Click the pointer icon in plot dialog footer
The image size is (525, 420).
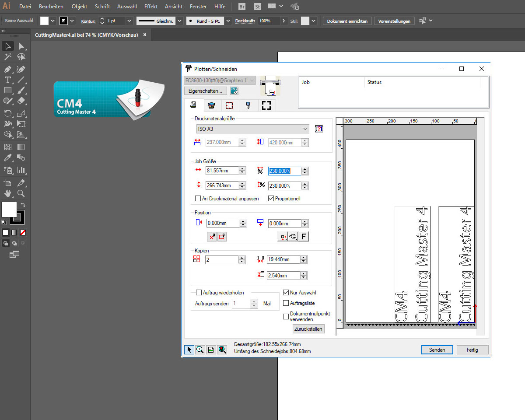tap(189, 350)
